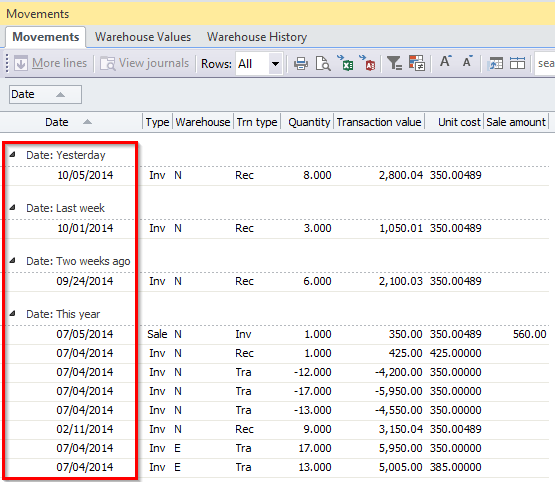Collapse the Date: Last week group
555x482 pixels.
(13, 207)
